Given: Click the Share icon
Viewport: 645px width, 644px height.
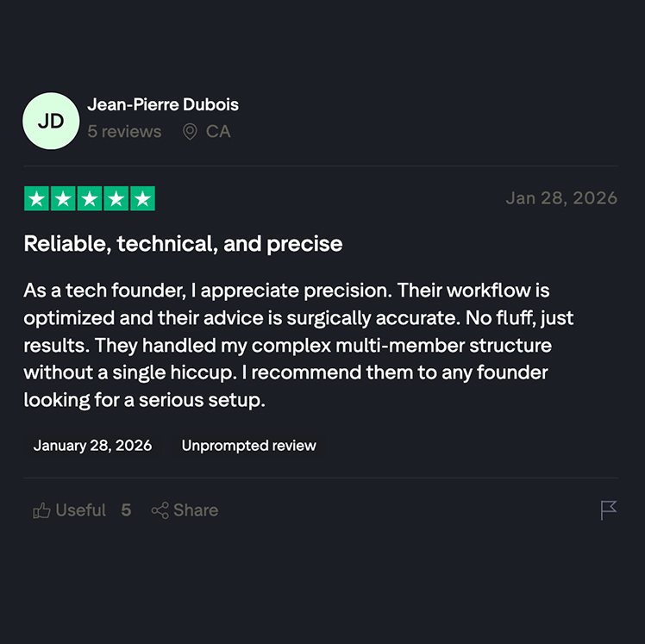Looking at the screenshot, I should 160,510.
